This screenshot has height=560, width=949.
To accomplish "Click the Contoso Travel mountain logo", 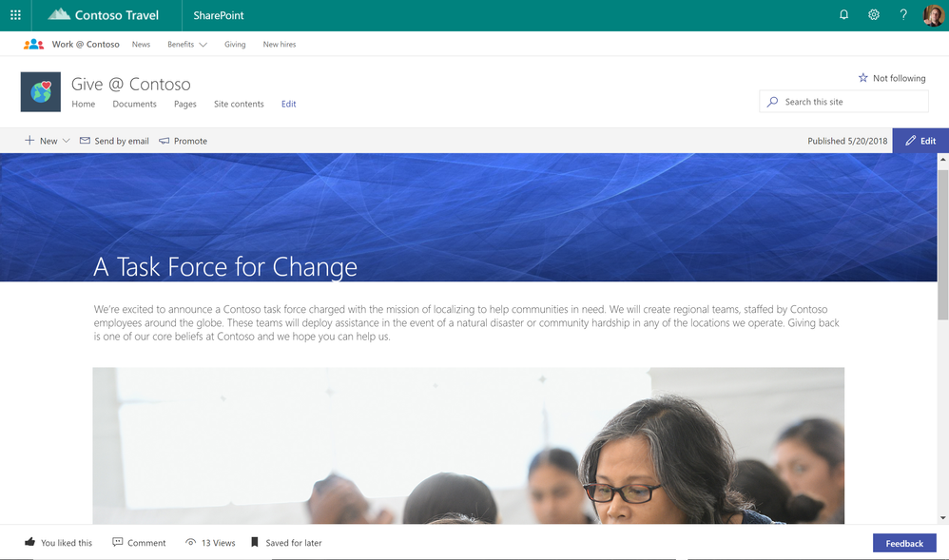I will (59, 14).
